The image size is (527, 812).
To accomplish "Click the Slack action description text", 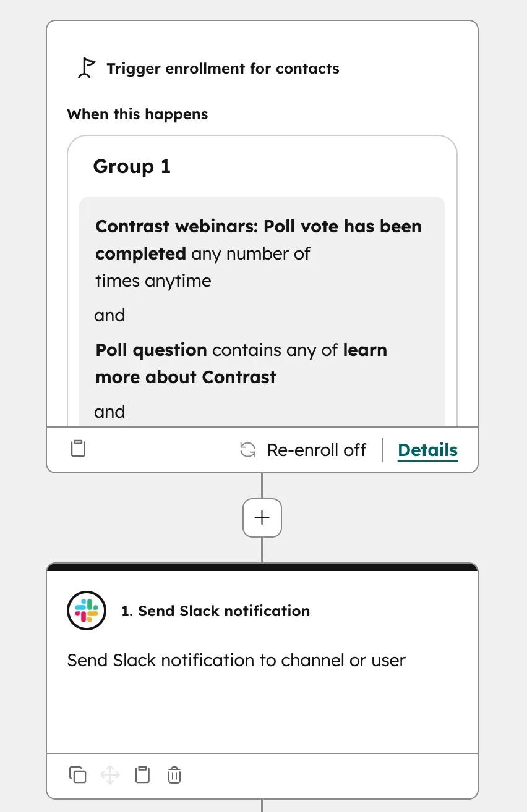I will point(236,660).
